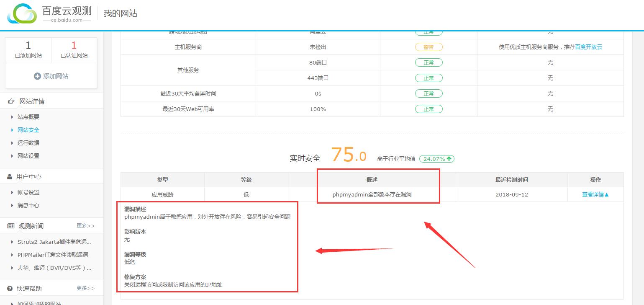Click the yellow 警告 badge for 主机服务商

click(x=428, y=47)
